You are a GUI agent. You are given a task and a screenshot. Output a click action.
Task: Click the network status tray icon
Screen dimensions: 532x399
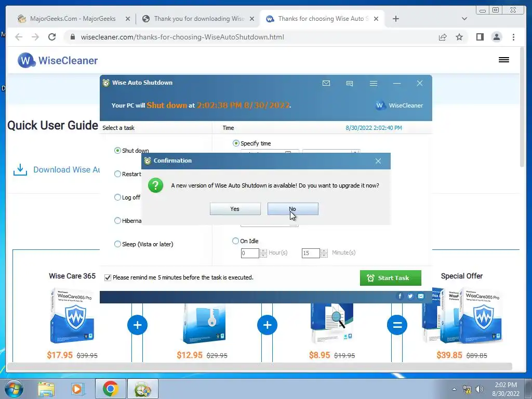pyautogui.click(x=467, y=389)
